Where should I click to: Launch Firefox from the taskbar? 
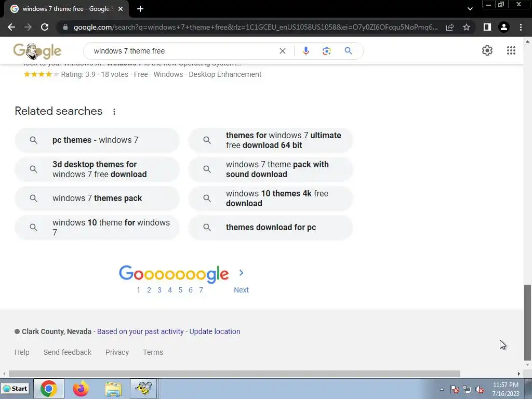(x=81, y=389)
